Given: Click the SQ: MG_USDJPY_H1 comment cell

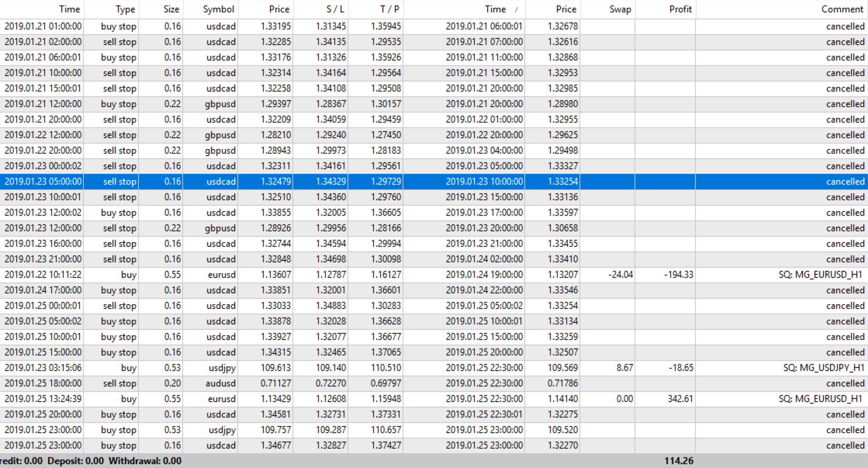Looking at the screenshot, I should point(823,368).
